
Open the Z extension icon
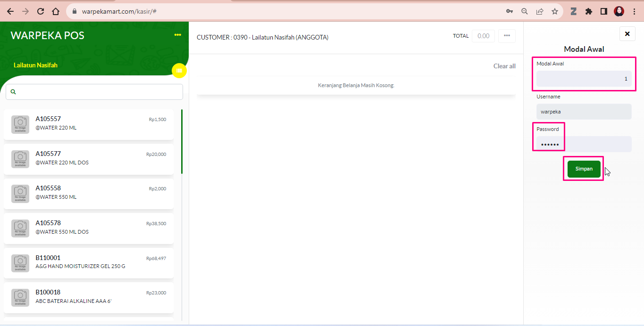pos(574,11)
